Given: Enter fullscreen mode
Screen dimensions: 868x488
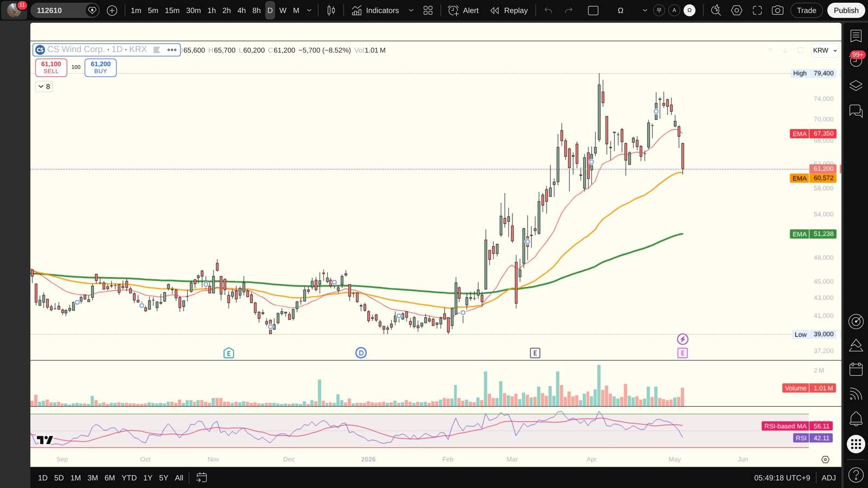Looking at the screenshot, I should pos(757,10).
